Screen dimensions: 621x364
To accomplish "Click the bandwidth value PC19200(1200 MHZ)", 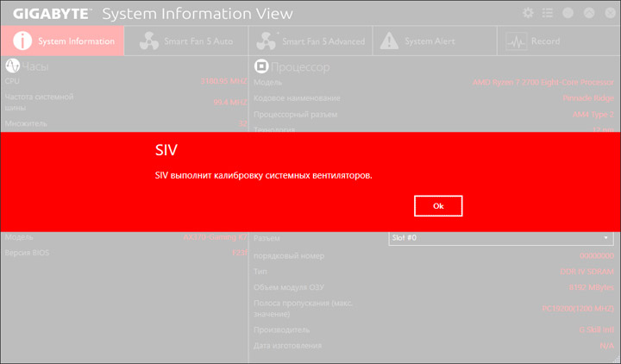I will [x=578, y=309].
